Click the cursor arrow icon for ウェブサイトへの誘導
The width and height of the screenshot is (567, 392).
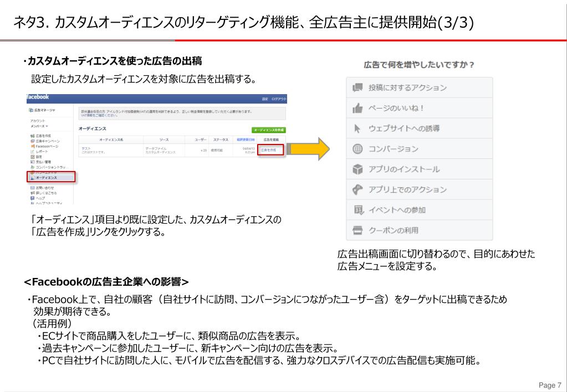(x=357, y=128)
